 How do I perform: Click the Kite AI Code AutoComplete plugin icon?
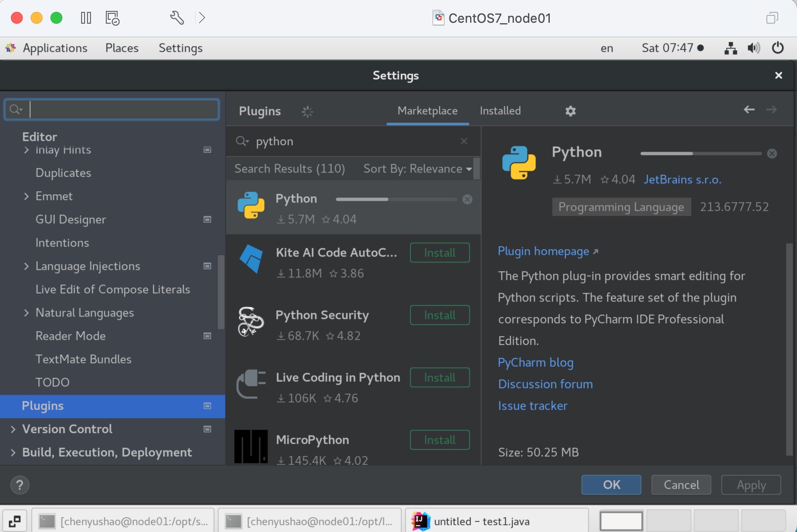[251, 259]
